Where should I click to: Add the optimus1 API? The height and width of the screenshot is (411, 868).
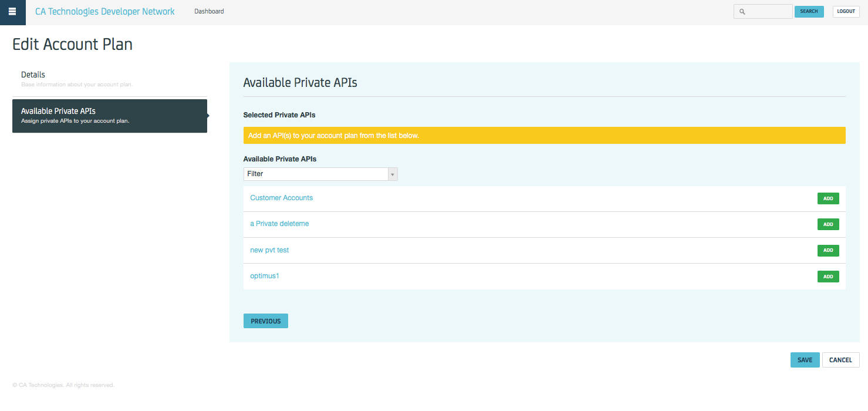828,277
